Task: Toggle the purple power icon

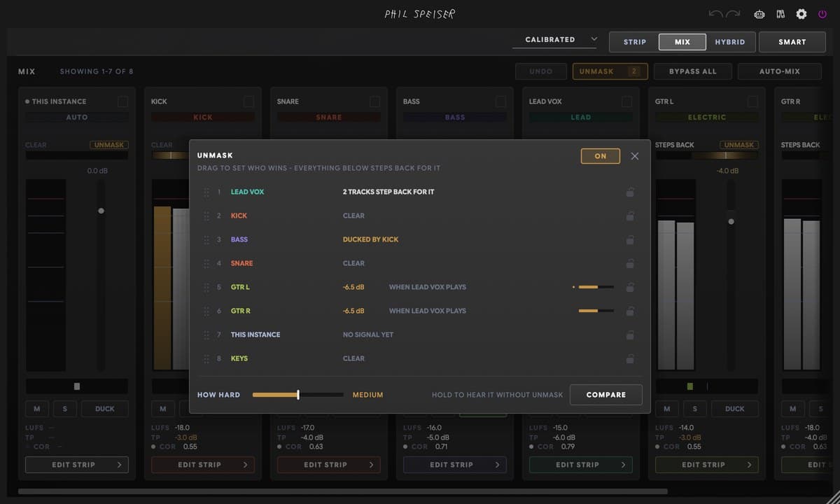Action: pos(822,14)
